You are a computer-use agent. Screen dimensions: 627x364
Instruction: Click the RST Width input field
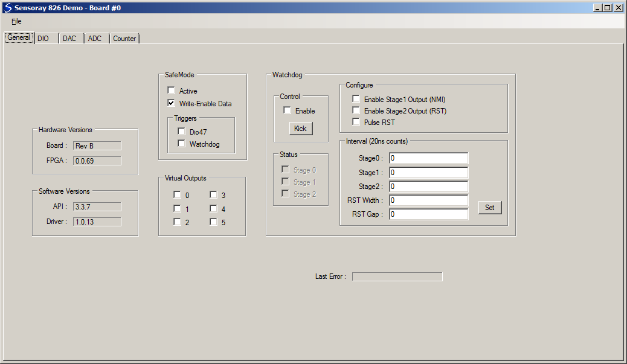pos(429,200)
